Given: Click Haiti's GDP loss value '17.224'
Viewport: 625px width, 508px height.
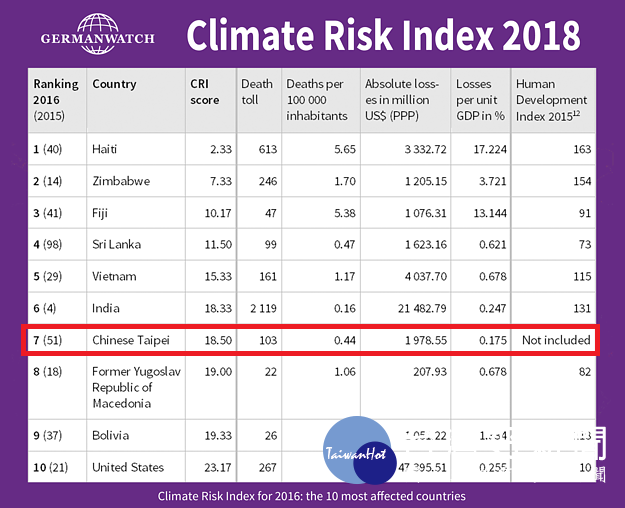Looking at the screenshot, I should pyautogui.click(x=490, y=150).
